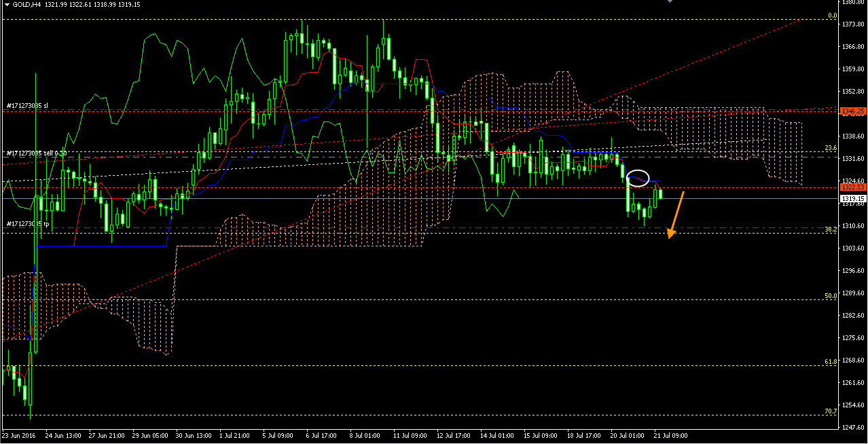
Task: Click 1338.60 on the price axis
Action: pos(854,136)
